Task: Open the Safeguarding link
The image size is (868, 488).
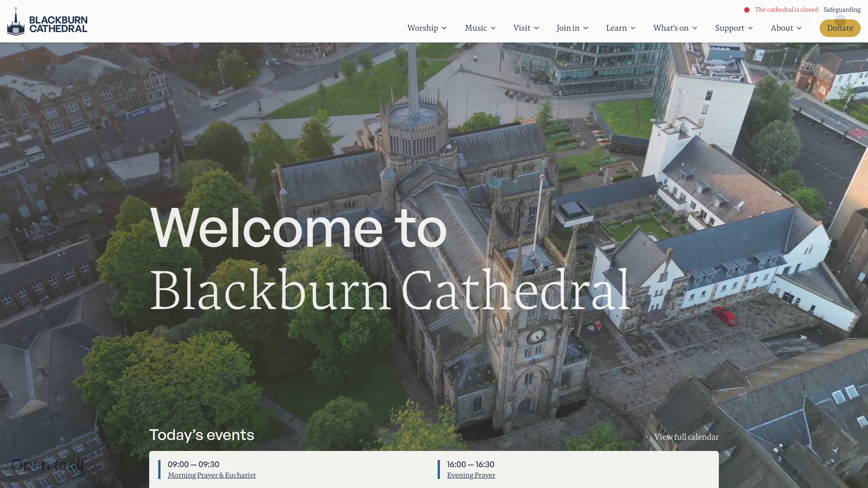Action: (842, 9)
